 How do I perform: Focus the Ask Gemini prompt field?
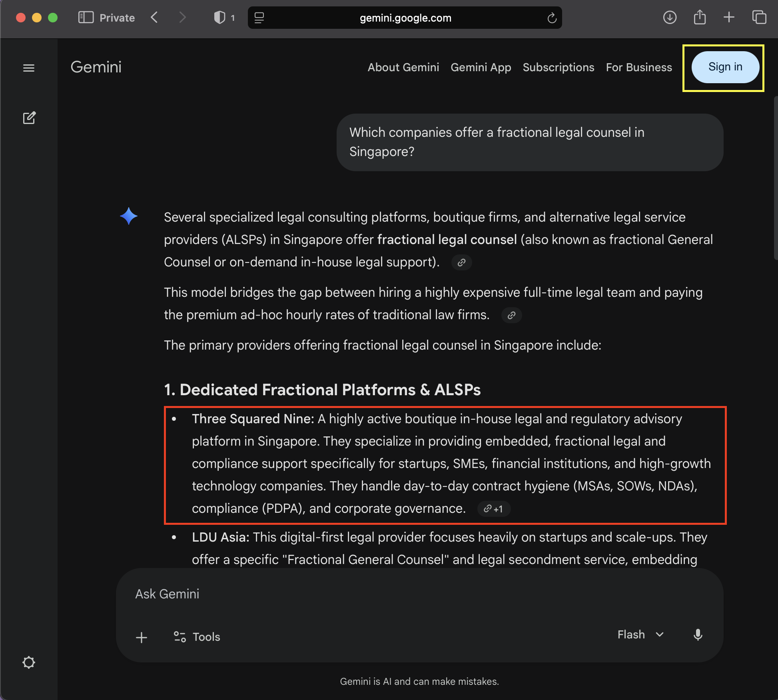pyautogui.click(x=420, y=594)
